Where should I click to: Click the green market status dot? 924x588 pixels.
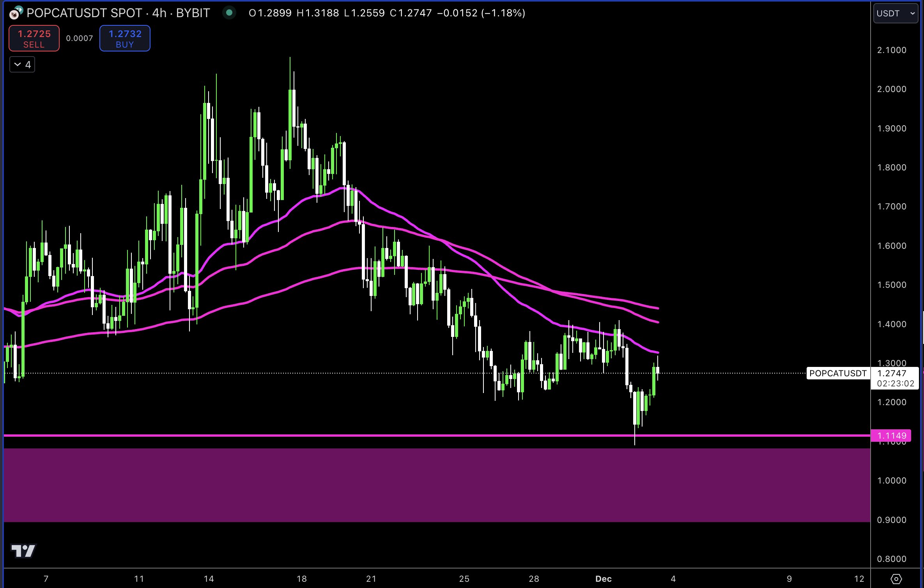pyautogui.click(x=229, y=13)
